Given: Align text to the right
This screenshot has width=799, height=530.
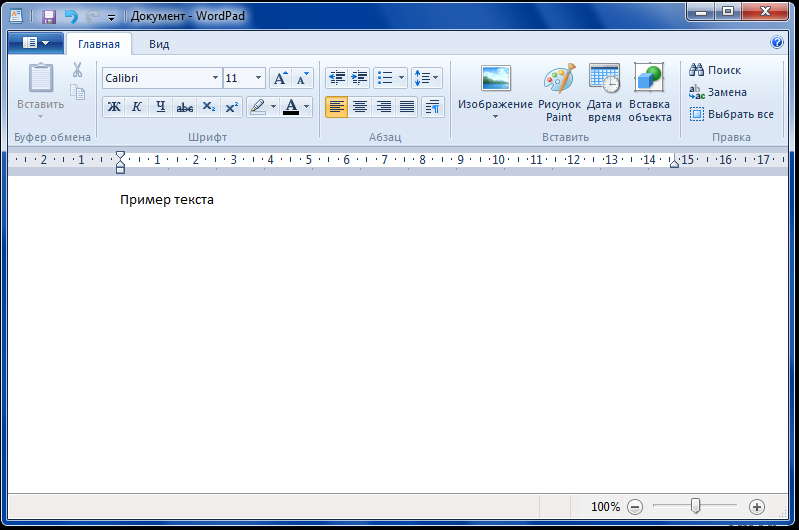Looking at the screenshot, I should pos(383,107).
